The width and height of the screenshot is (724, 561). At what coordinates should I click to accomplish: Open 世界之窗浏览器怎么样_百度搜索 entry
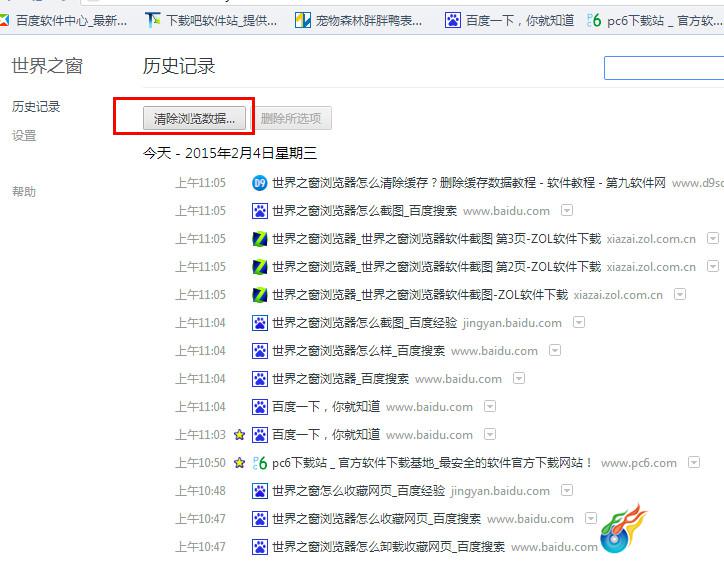click(x=358, y=351)
